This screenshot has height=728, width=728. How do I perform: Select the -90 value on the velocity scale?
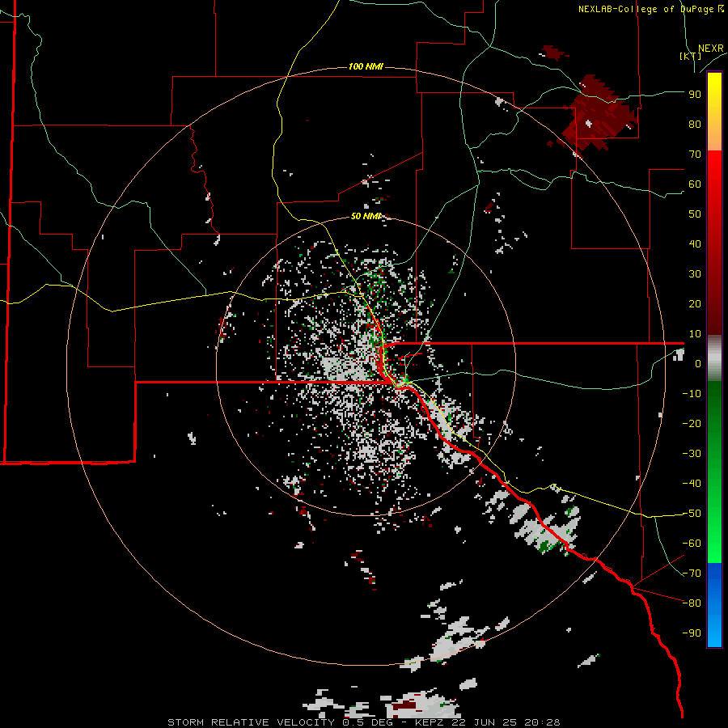692,633
